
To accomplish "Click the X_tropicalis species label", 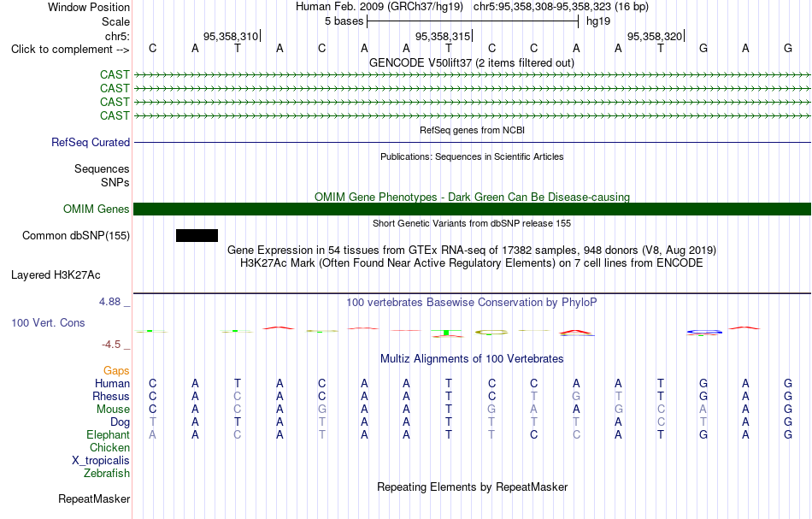I will 101,461.
